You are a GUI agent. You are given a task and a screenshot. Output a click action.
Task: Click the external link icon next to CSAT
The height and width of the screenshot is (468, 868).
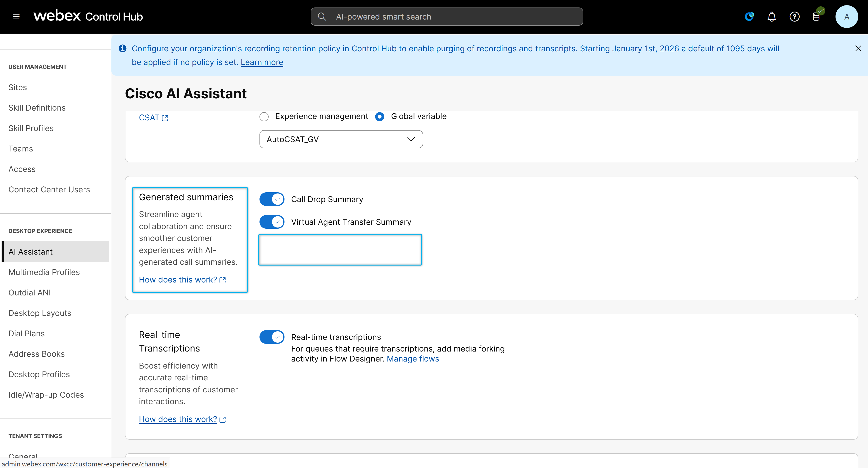165,118
